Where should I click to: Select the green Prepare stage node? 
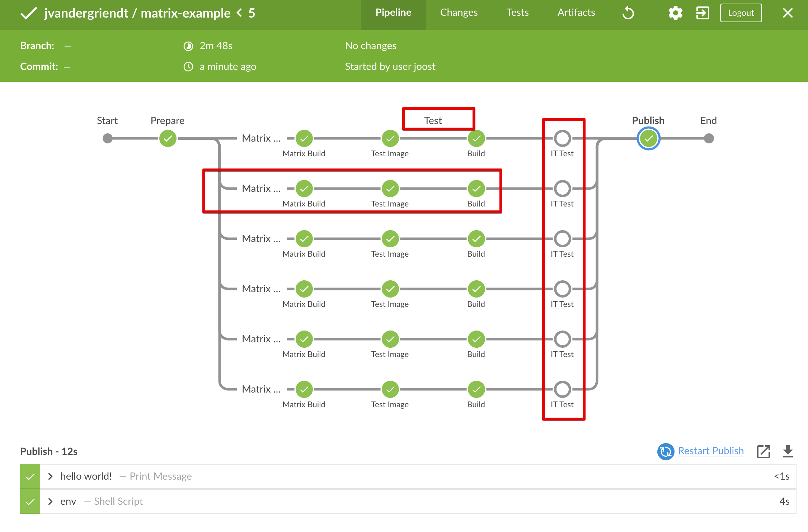point(167,138)
